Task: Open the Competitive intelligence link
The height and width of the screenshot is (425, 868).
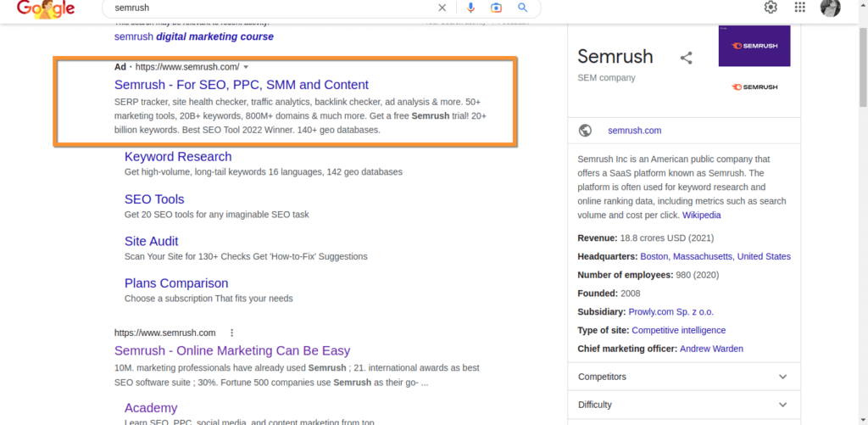Action: click(679, 330)
